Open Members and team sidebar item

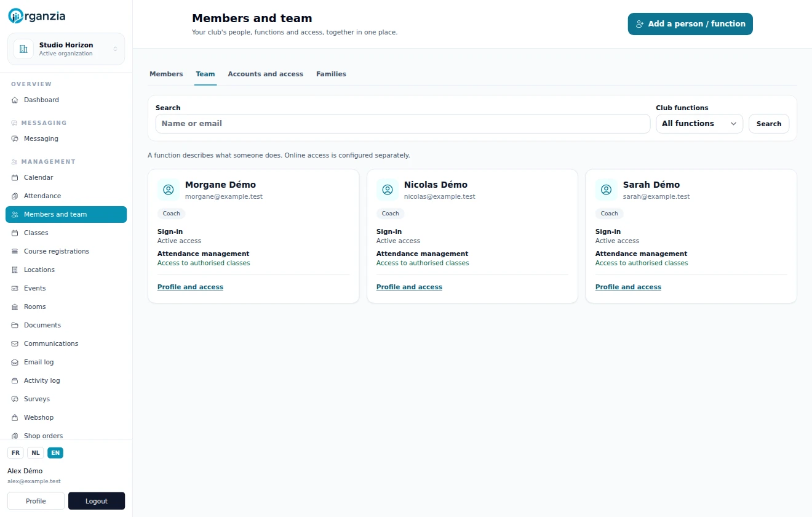(66, 214)
